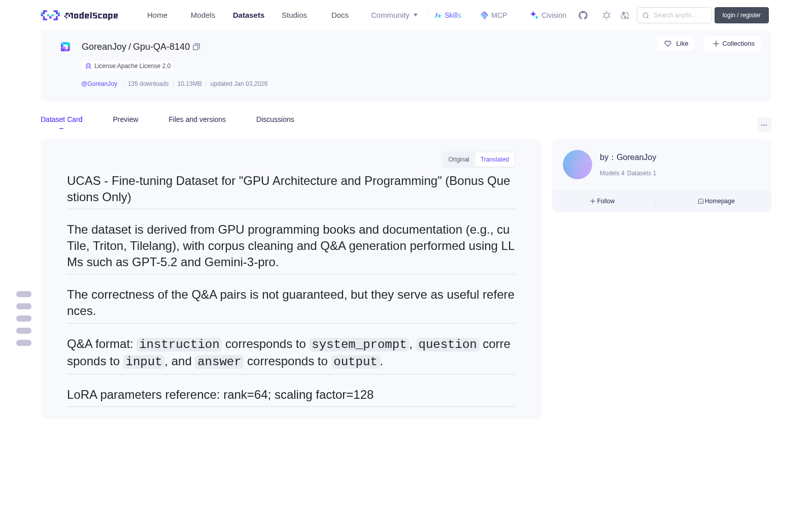Click the "instruction" code term
The height and width of the screenshot is (508, 812).
tap(179, 344)
